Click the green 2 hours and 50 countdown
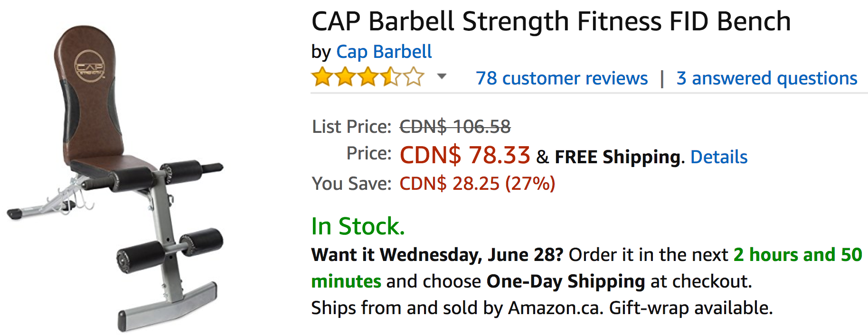Screen dimensions: 868x335 [x=798, y=255]
